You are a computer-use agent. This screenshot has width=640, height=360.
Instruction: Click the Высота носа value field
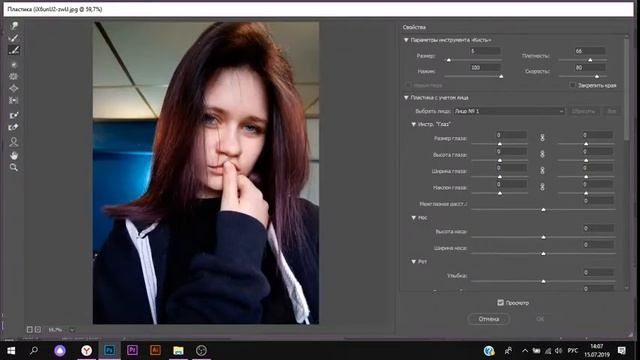pyautogui.click(x=598, y=228)
